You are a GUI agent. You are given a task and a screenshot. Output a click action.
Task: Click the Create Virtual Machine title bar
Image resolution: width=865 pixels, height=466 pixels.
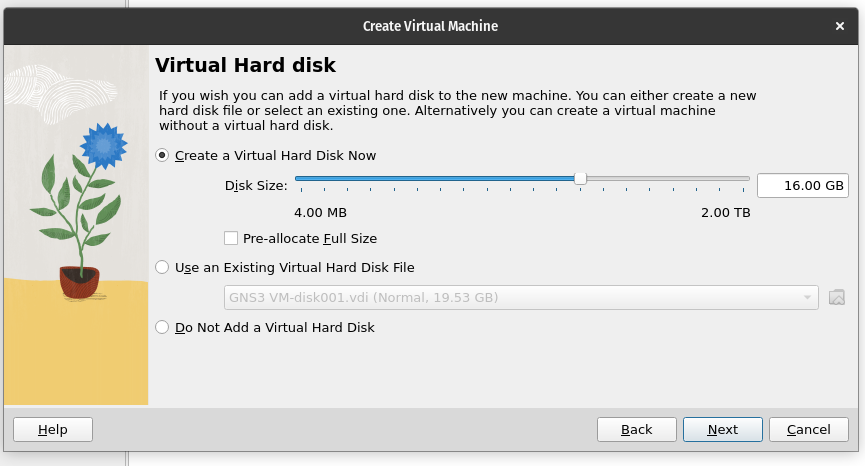pos(430,26)
